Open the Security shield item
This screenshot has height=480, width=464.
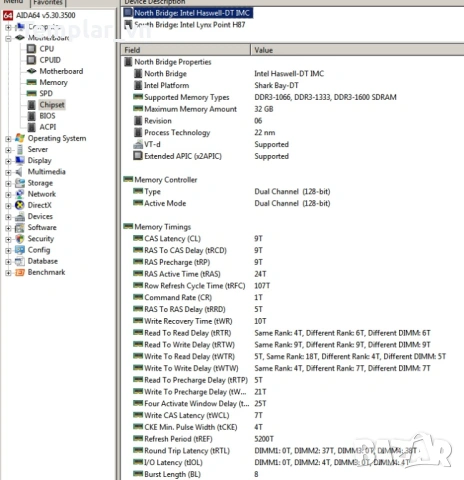[x=34, y=239]
